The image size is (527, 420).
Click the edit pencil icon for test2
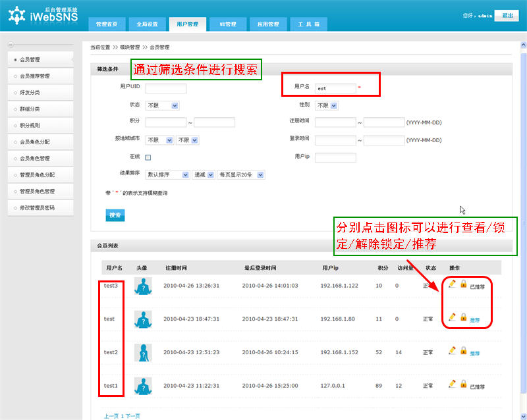[x=453, y=351]
